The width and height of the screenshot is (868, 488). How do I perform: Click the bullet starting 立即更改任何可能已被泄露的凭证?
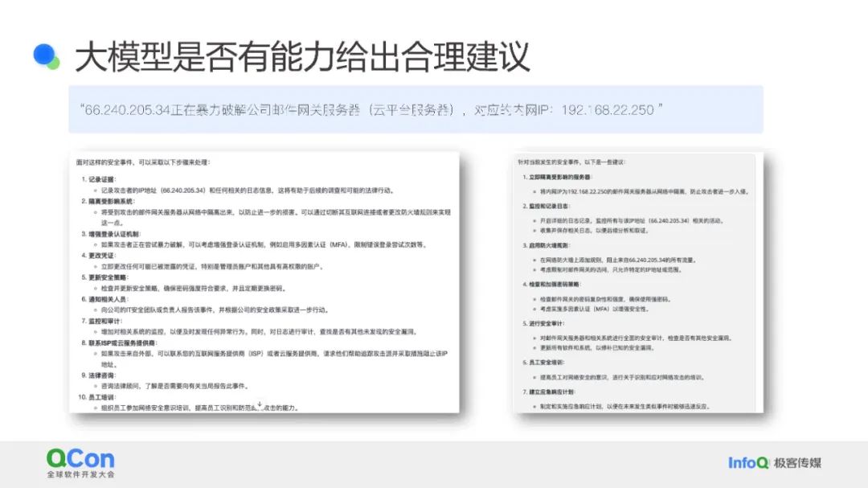pyautogui.click(x=212, y=266)
